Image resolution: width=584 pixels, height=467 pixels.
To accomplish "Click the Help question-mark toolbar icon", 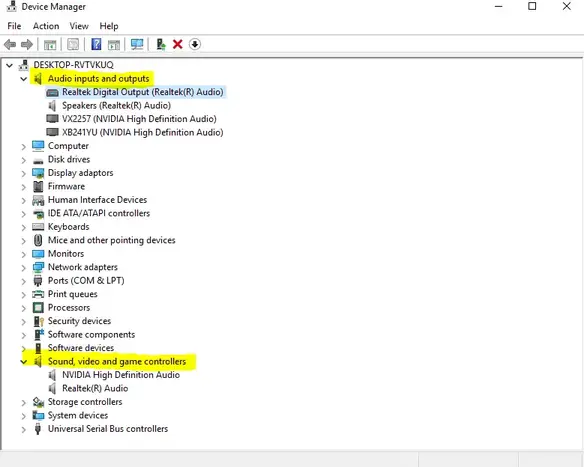I will pyautogui.click(x=96, y=44).
